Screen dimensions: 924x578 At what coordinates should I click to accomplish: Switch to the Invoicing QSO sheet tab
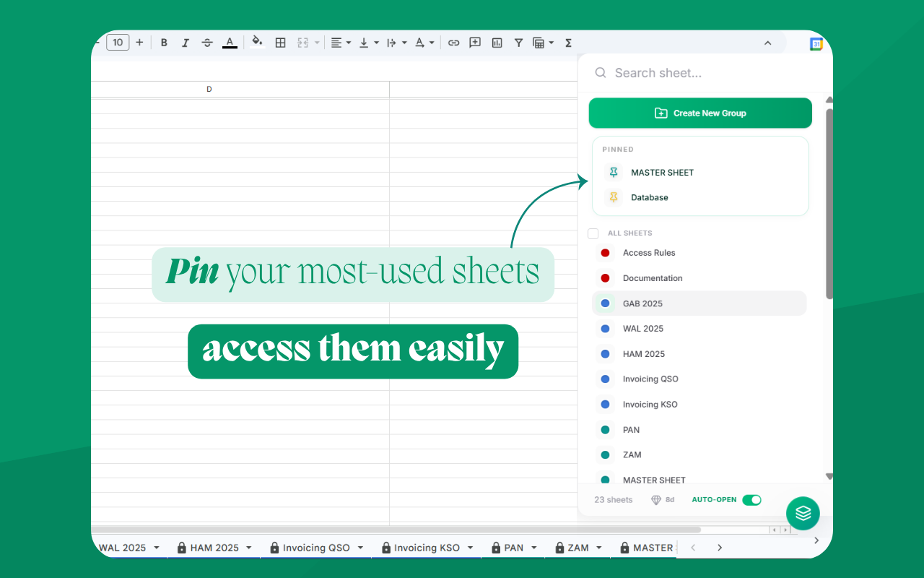click(315, 548)
